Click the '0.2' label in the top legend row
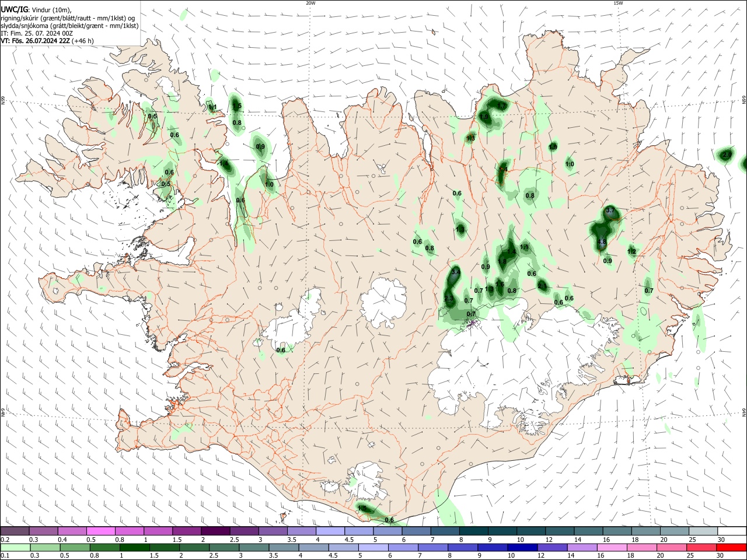 [5, 540]
